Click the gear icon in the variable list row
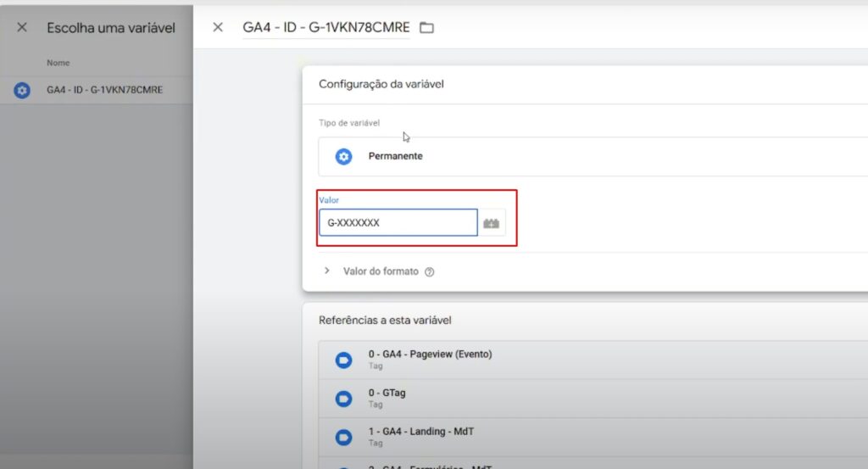The image size is (868, 469). (x=23, y=90)
